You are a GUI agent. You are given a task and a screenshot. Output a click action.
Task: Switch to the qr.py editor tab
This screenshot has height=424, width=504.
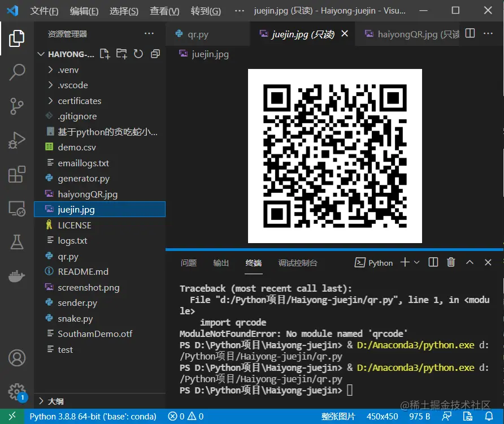point(207,34)
